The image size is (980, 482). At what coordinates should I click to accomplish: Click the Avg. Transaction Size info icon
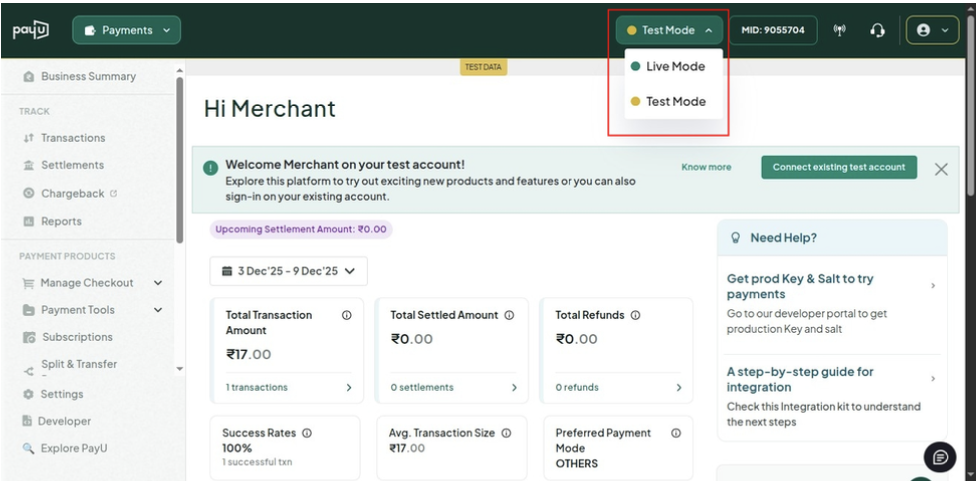(506, 433)
